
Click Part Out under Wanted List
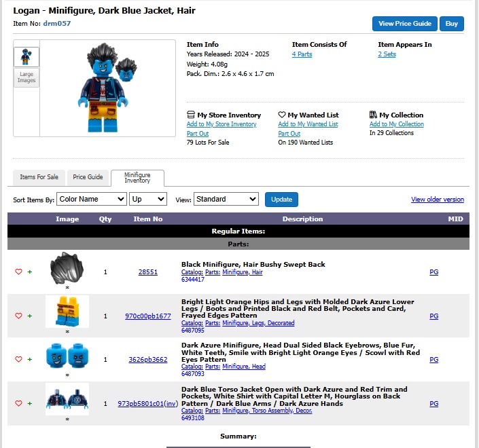point(289,133)
